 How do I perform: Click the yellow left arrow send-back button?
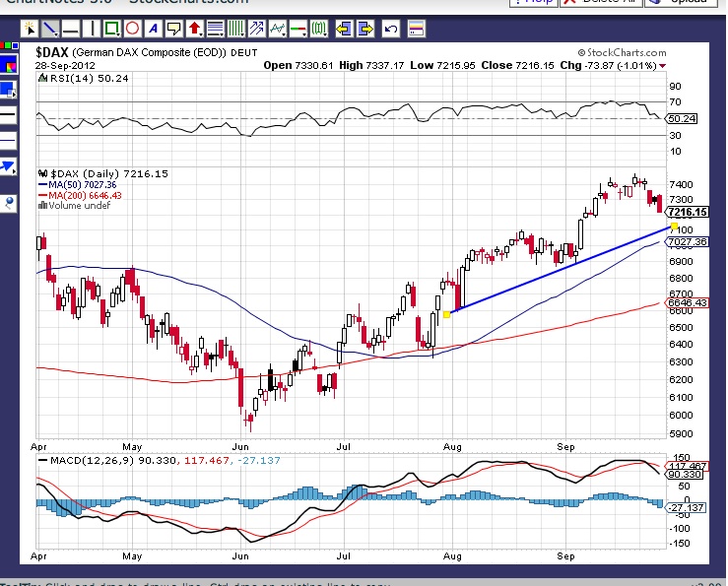[344, 29]
